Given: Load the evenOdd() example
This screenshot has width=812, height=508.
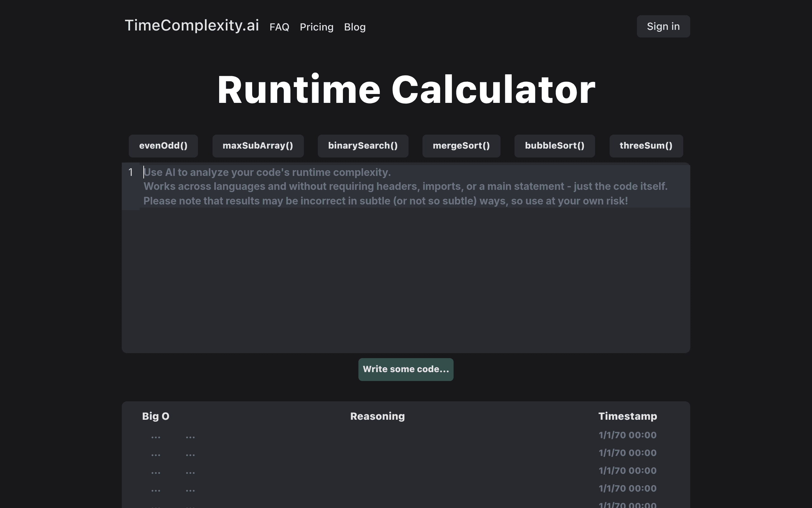Looking at the screenshot, I should point(163,146).
